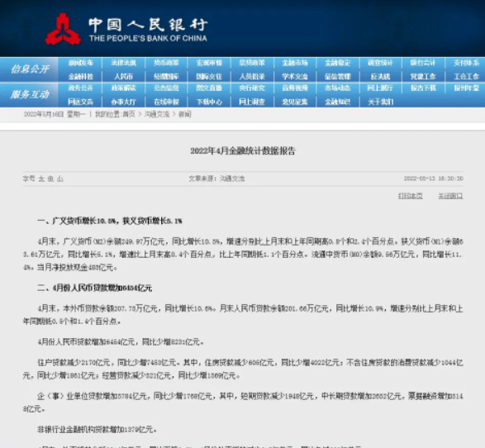Click the 打印本页 print link
485x448 pixels.
[x=410, y=196]
